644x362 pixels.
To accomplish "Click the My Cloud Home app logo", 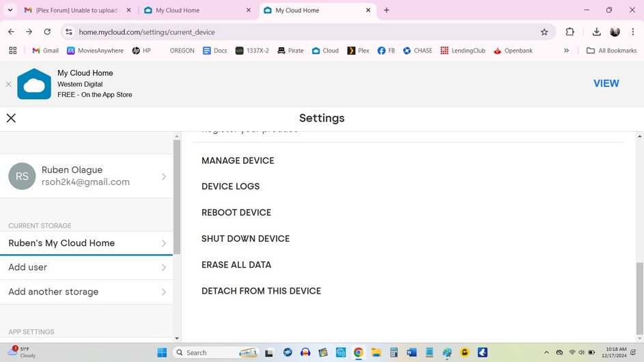I will pos(34,84).
